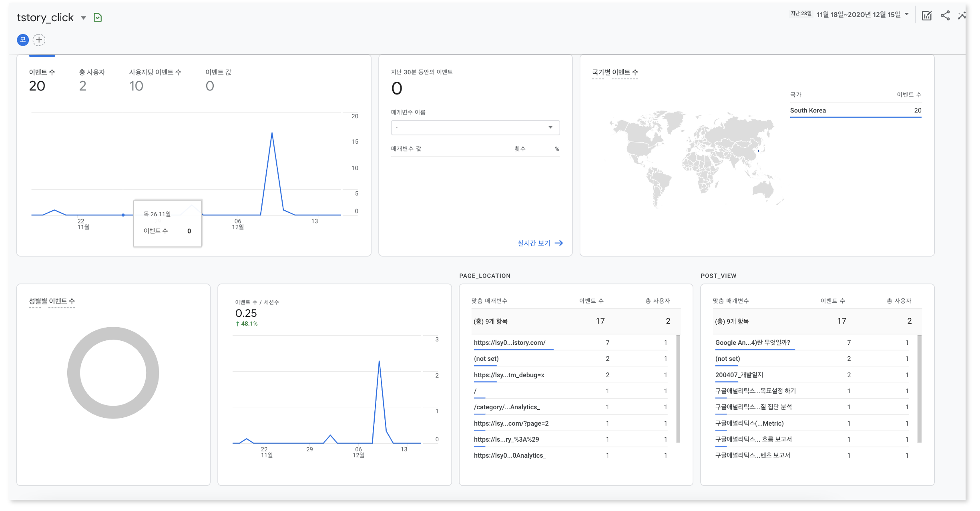Screen dimensions: 980x511
Task: Click the PAGE_LOCATION table scrollbar
Action: tap(678, 388)
